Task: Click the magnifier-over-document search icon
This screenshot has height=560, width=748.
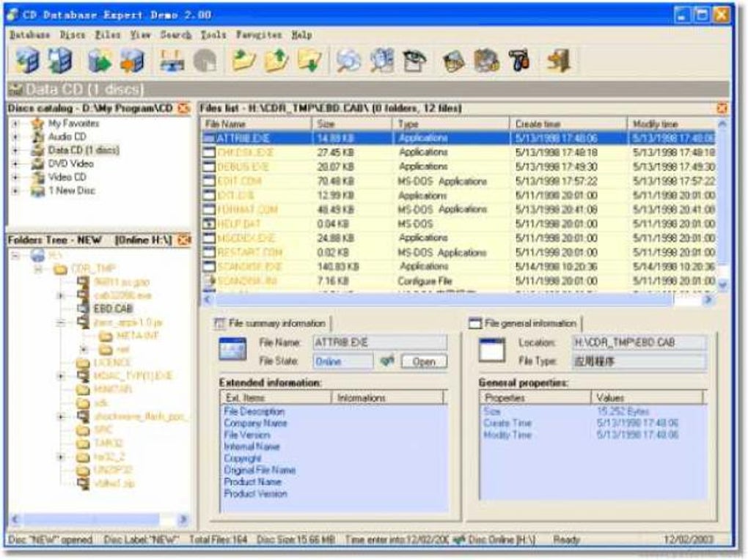Action: coord(381,61)
